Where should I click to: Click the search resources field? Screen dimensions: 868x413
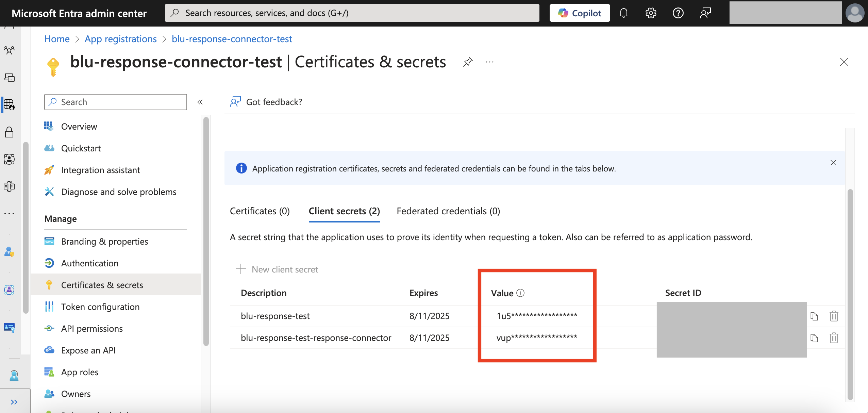click(352, 13)
